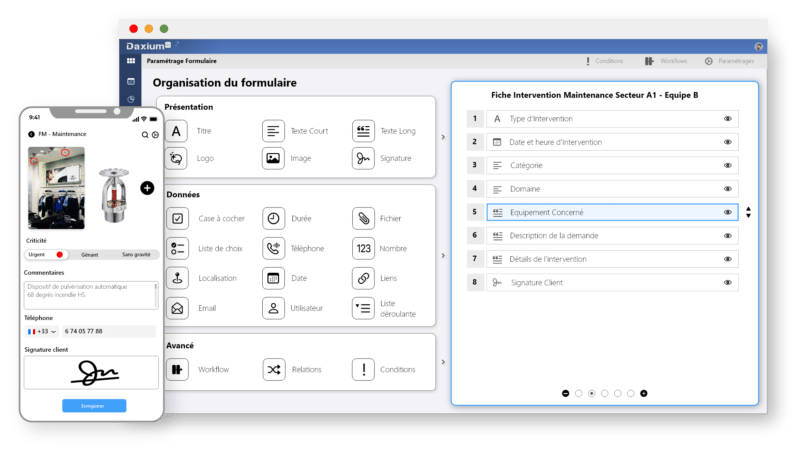The image size is (800, 455).
Task: Add a Téléphone field
Action: [x=273, y=248]
